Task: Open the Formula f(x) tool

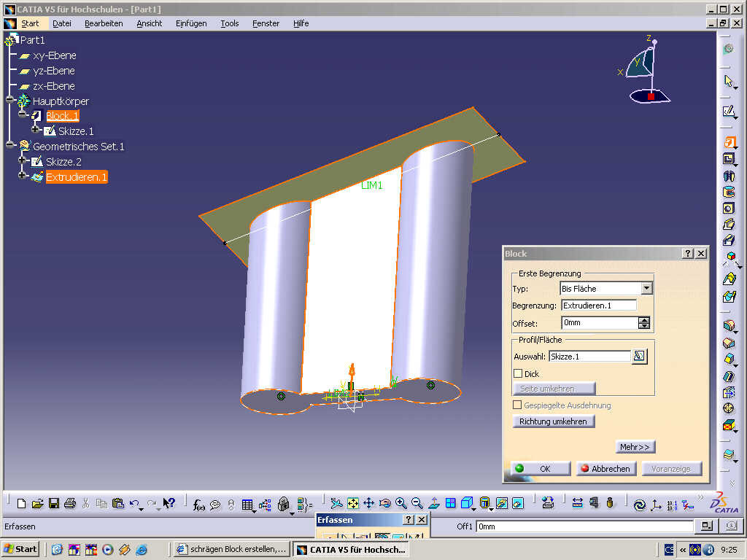Action: click(x=198, y=505)
